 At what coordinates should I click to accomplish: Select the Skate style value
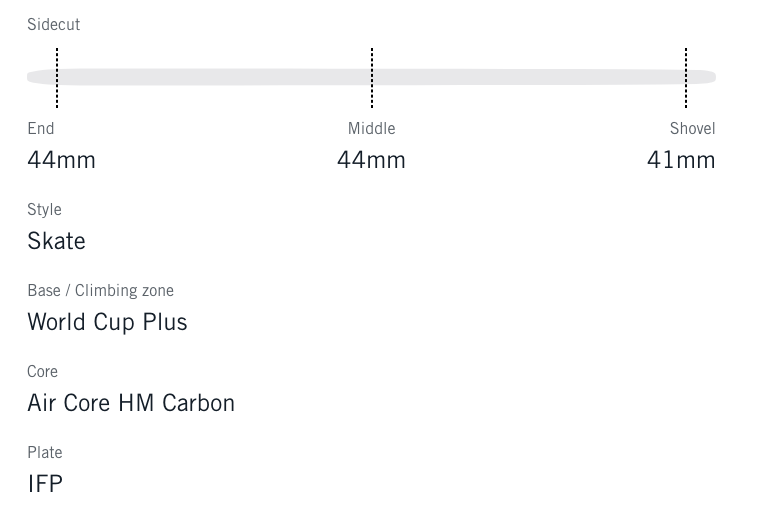coord(56,241)
